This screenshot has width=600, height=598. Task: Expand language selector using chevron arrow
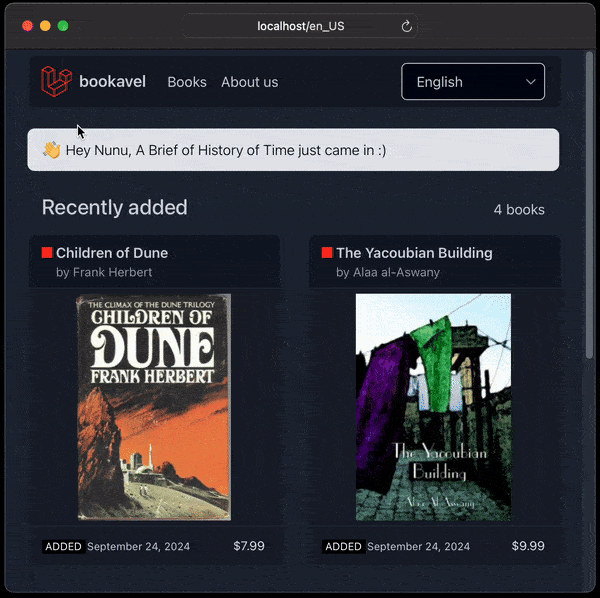click(530, 82)
